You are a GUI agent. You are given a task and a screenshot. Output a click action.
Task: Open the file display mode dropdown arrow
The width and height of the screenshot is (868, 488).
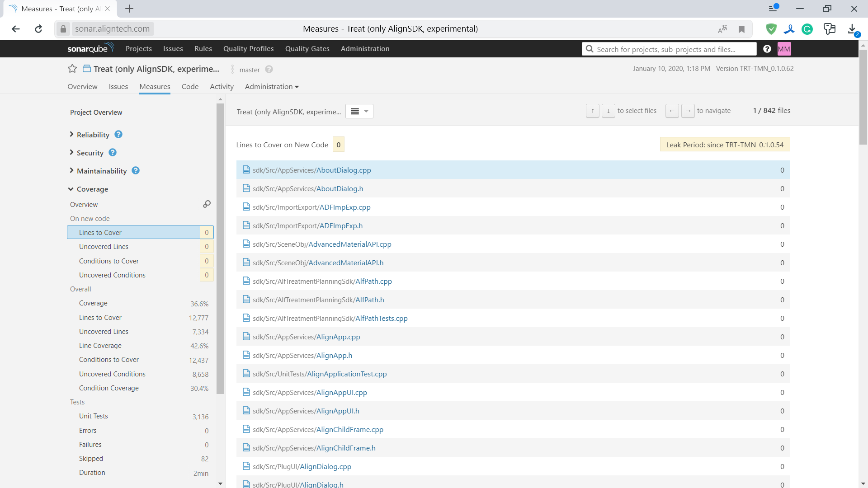point(366,111)
